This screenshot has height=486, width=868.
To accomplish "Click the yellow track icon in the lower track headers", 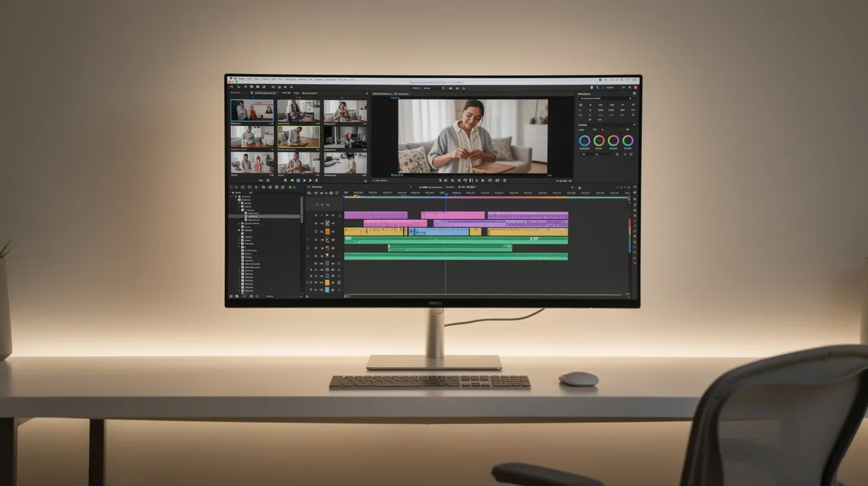I will tap(327, 282).
